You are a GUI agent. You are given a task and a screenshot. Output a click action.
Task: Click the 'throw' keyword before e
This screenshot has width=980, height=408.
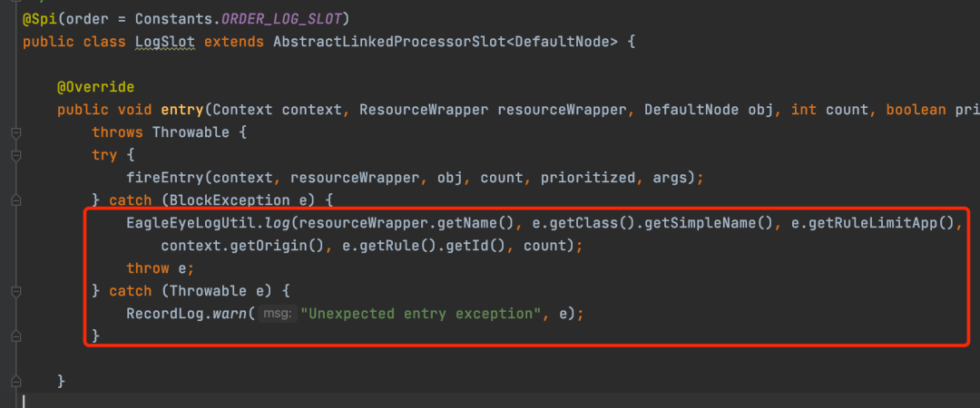click(148, 268)
